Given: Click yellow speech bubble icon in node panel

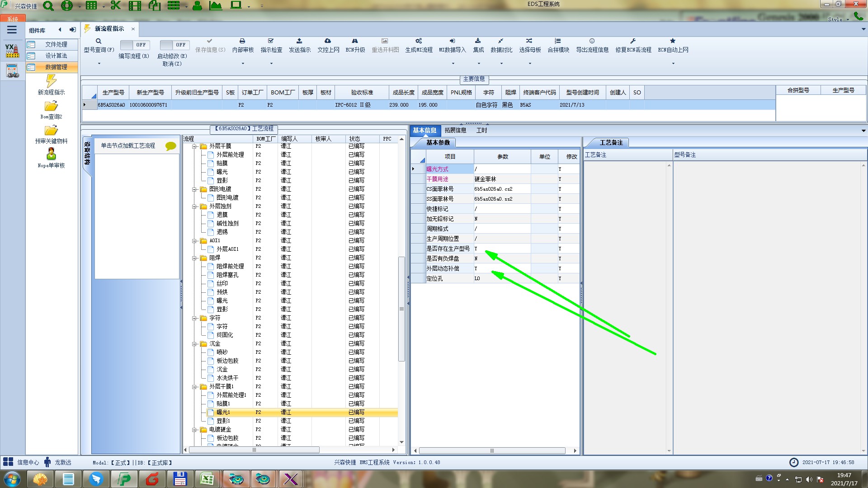Looking at the screenshot, I should tap(170, 146).
